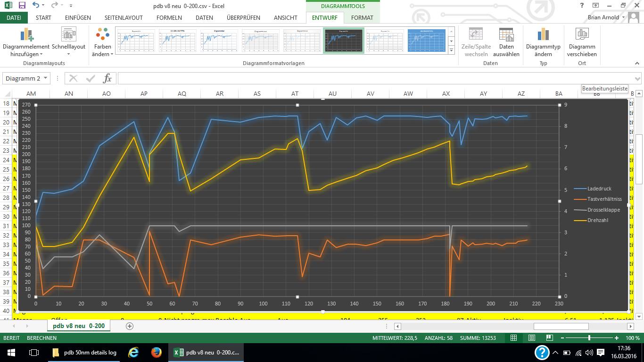Viewport: 644px width, 362px height.
Task: Open Firefox from the taskbar
Action: coord(156,353)
